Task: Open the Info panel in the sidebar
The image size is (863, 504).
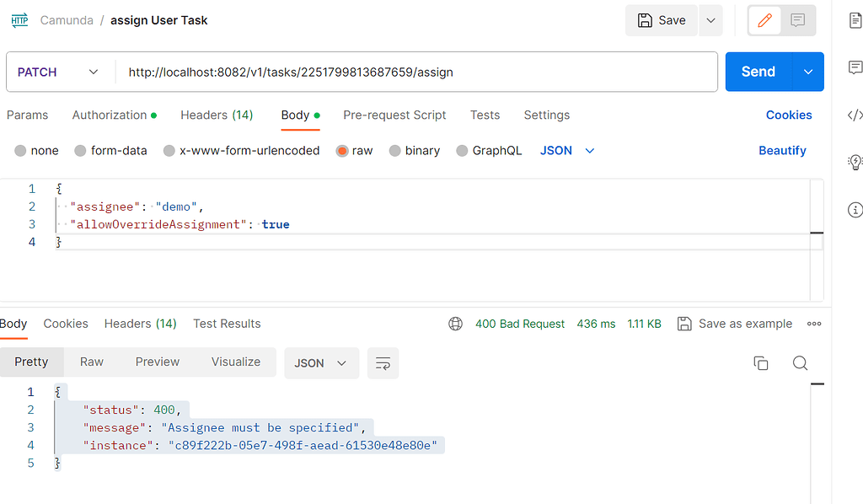Action: click(x=855, y=210)
